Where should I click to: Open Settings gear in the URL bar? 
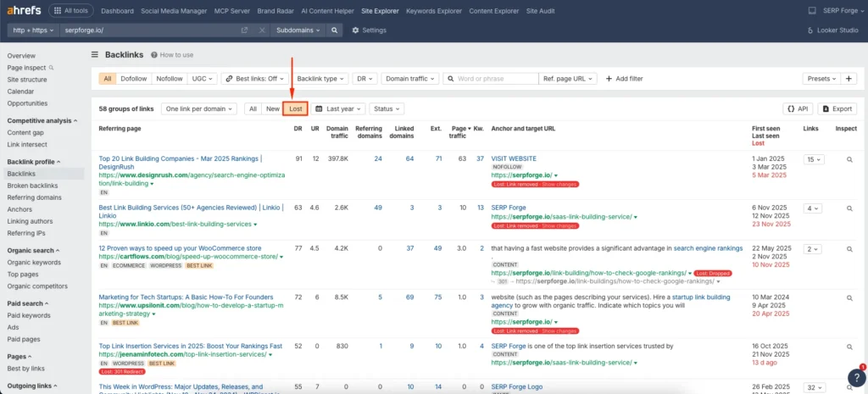tap(369, 31)
